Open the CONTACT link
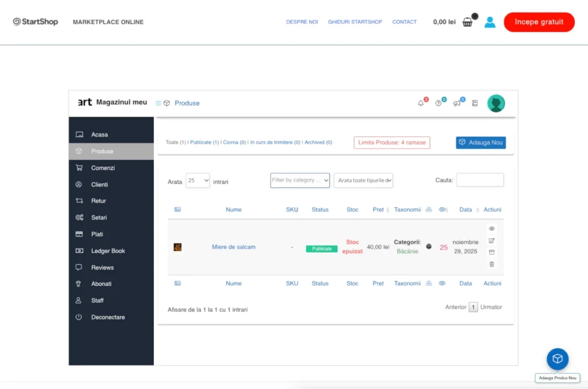Screen dimensions: 588x389 pos(404,22)
